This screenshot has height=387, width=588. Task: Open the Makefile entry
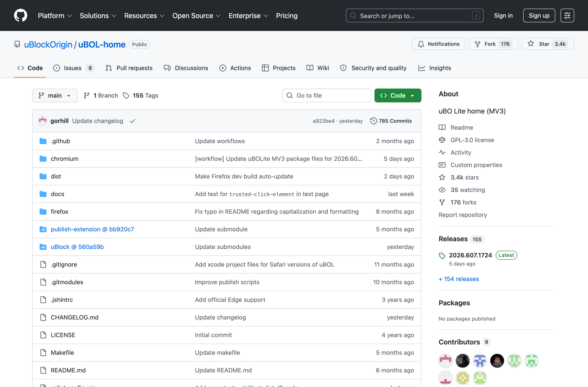(x=62, y=353)
